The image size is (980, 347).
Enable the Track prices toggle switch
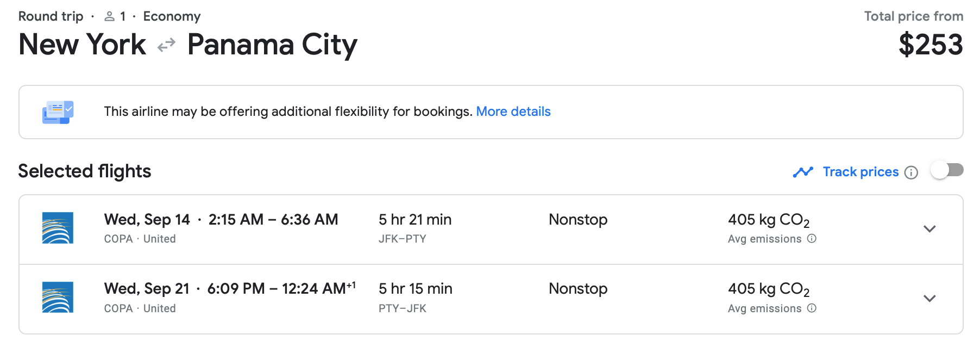click(947, 170)
